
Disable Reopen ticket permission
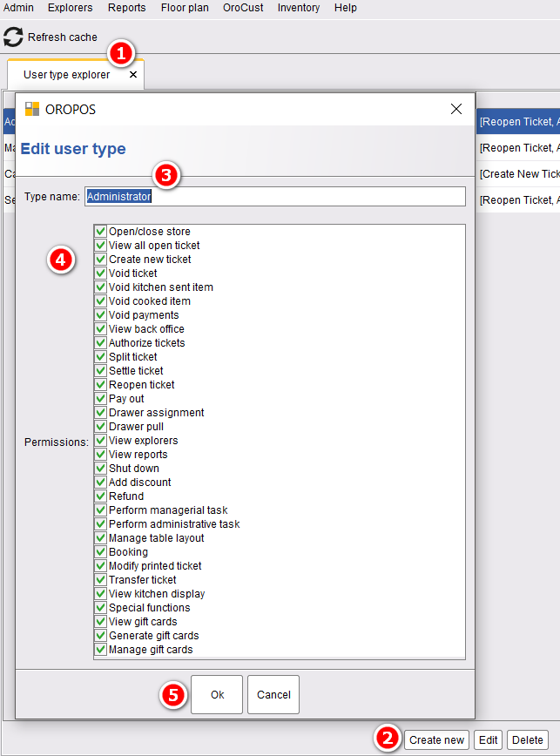[x=100, y=385]
